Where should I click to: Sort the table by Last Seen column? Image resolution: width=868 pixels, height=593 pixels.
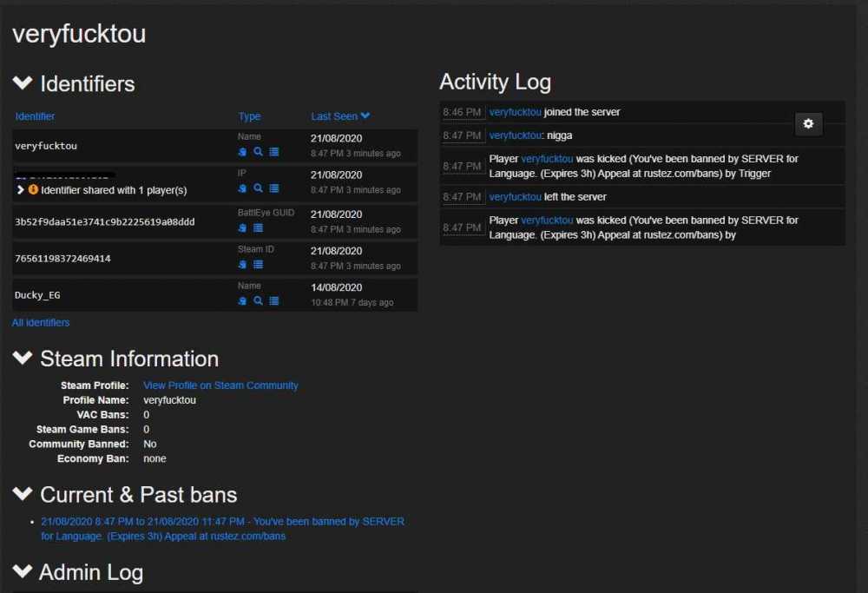click(340, 116)
